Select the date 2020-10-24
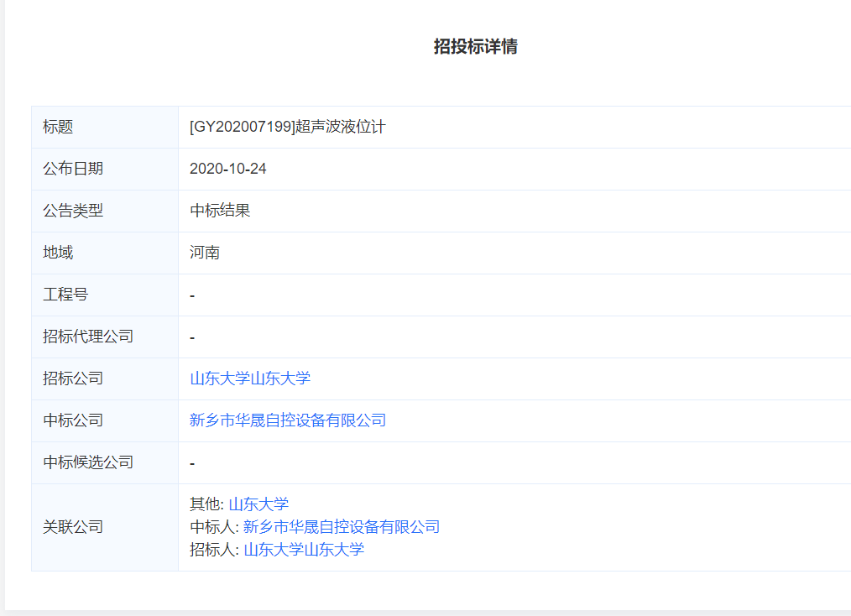This screenshot has width=851, height=616. [228, 169]
